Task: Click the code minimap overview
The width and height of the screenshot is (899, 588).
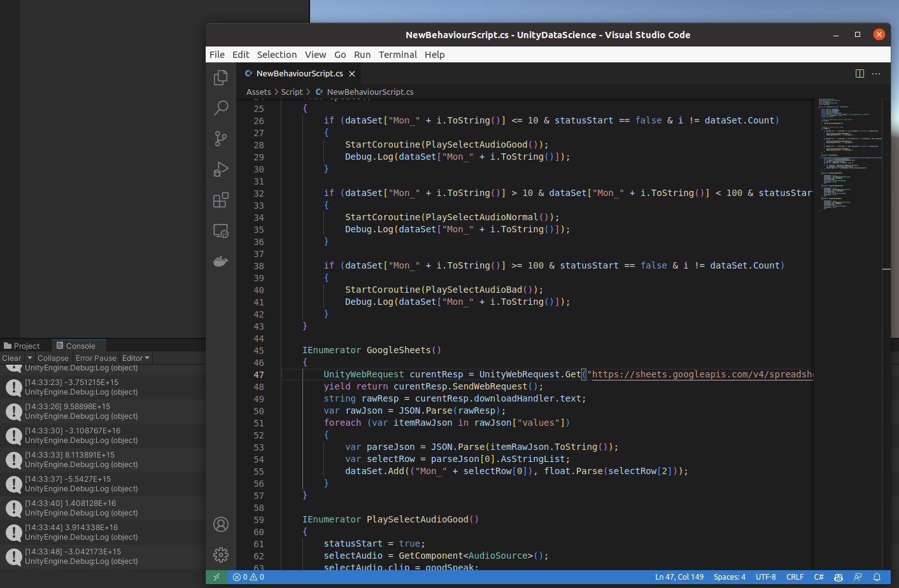Action: [849, 155]
